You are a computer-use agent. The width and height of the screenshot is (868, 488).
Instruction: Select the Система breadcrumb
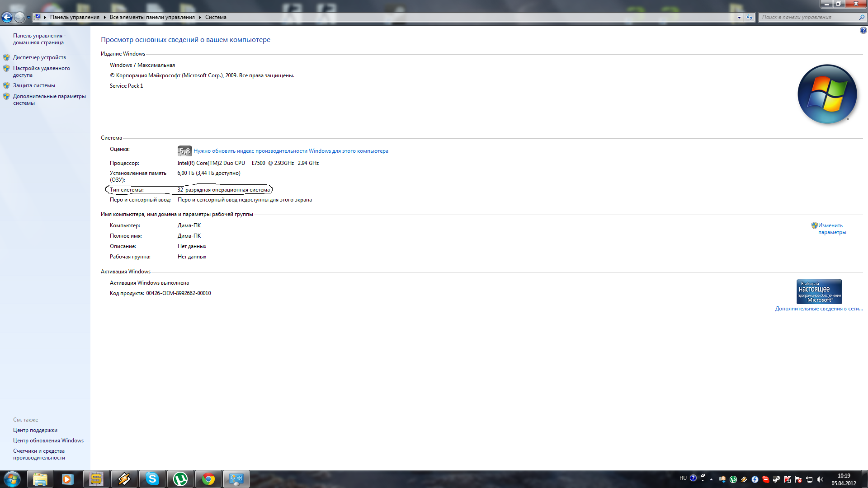coord(216,17)
